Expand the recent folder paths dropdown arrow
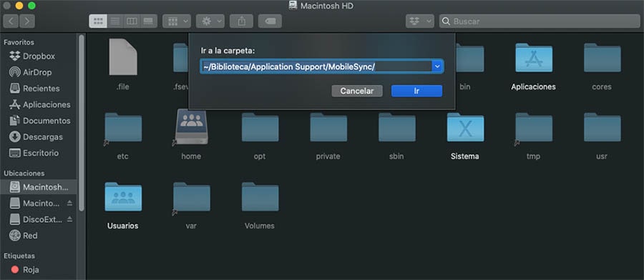Viewport: 644px width, 280px height. click(x=437, y=66)
